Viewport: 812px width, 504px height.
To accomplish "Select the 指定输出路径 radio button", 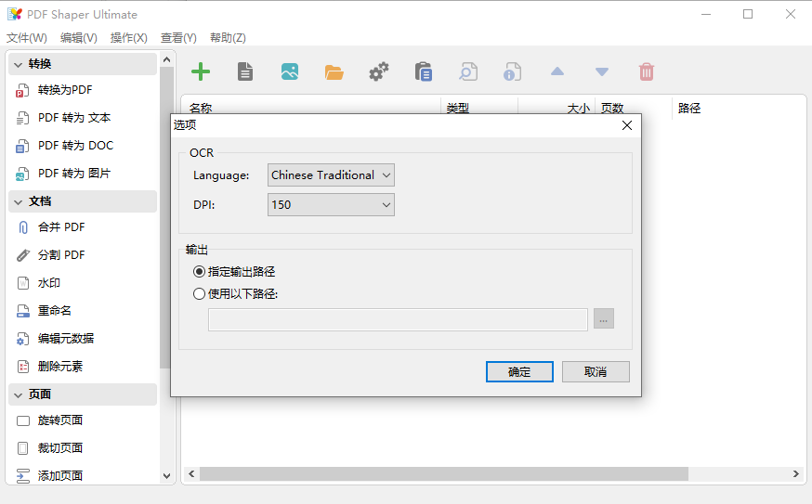I will [199, 272].
